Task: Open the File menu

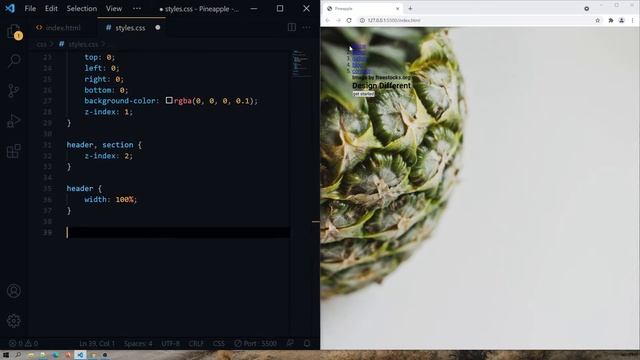Action: (x=30, y=9)
